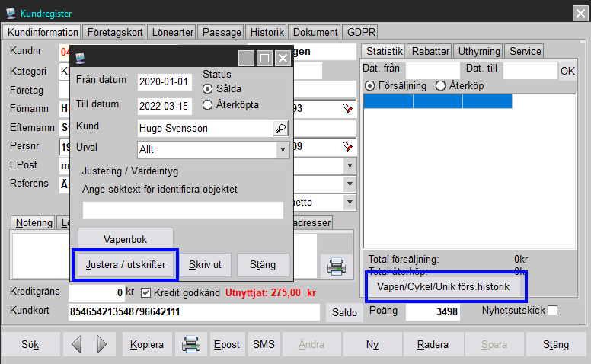Image resolution: width=591 pixels, height=364 pixels.
Task: Click the magnifier icon beside Kund field
Action: click(x=281, y=128)
